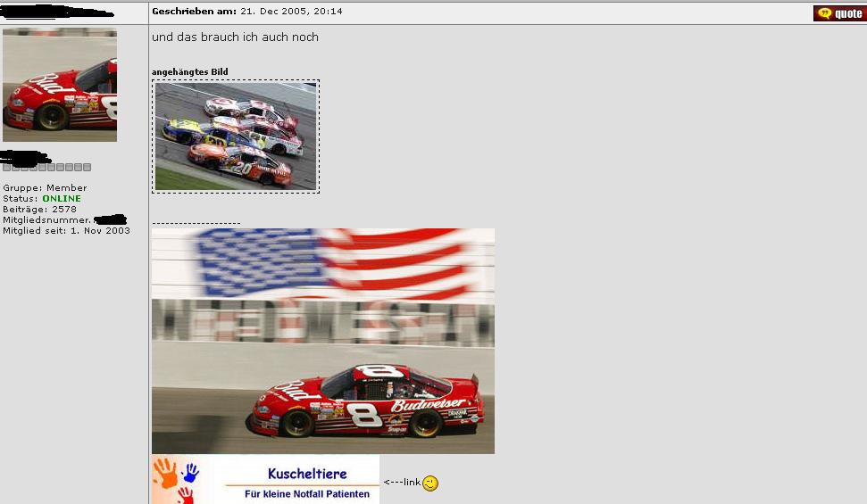Screen dimensions: 867x504
Task: Click the 'Mitgliedsnummer' line
Action: click(x=64, y=220)
